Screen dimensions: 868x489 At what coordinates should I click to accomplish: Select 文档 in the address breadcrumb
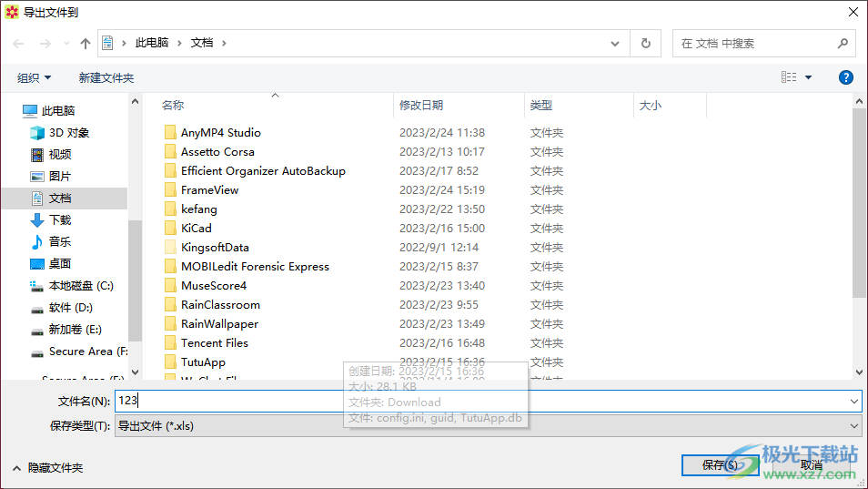pyautogui.click(x=202, y=43)
